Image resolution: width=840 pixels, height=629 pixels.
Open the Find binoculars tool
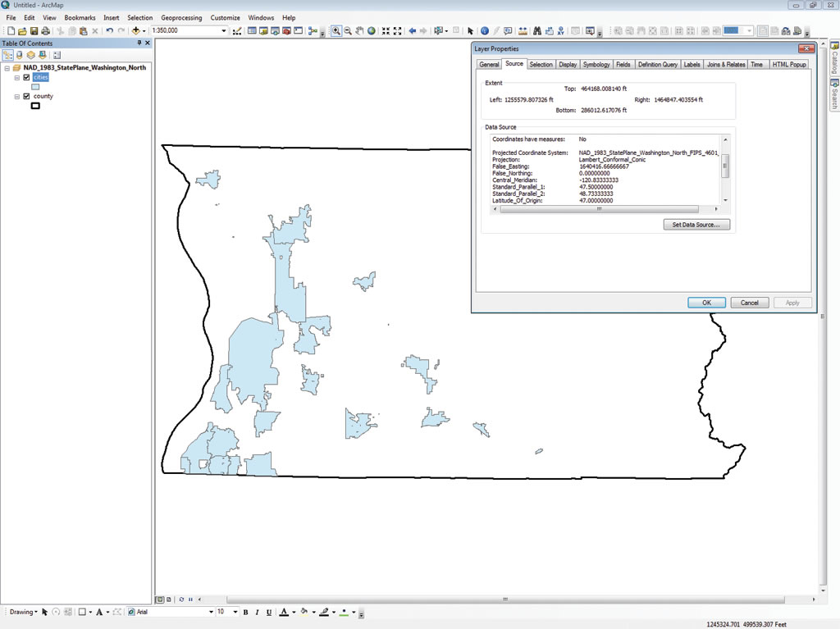(x=536, y=31)
